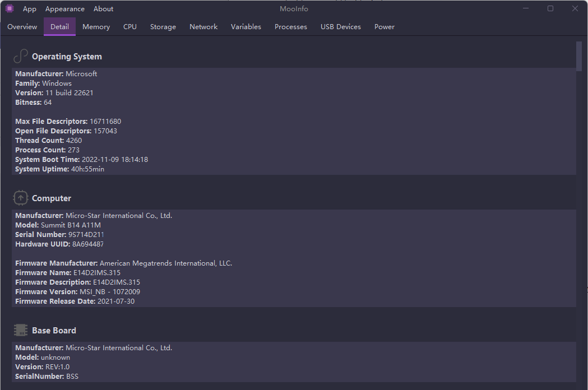Open the USB Devices tab
Viewport: 588px width, 390px height.
(x=340, y=27)
